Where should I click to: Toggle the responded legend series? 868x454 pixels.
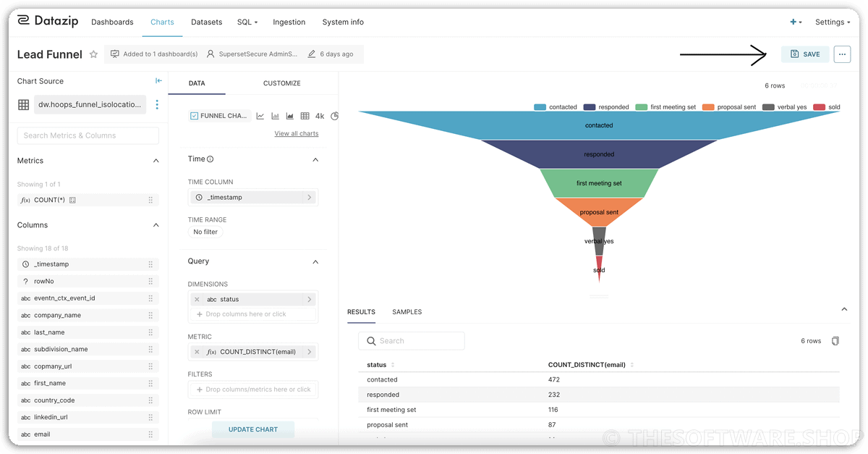606,107
